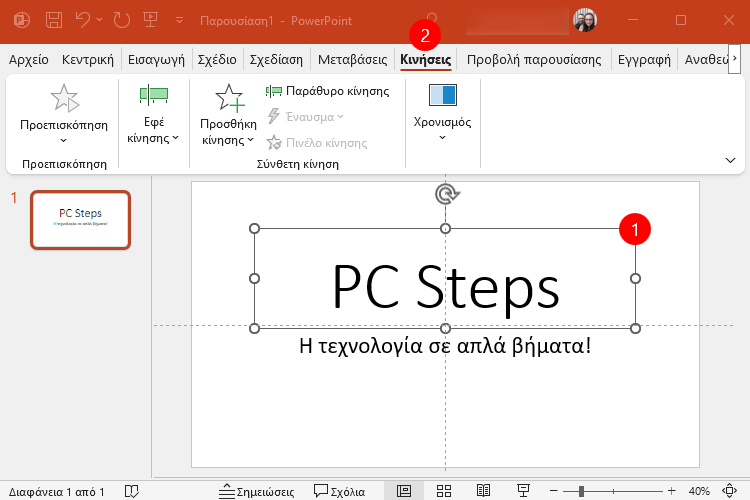The width and height of the screenshot is (750, 500).
Task: Switch to the Εγγραφή tab
Action: pyautogui.click(x=644, y=60)
